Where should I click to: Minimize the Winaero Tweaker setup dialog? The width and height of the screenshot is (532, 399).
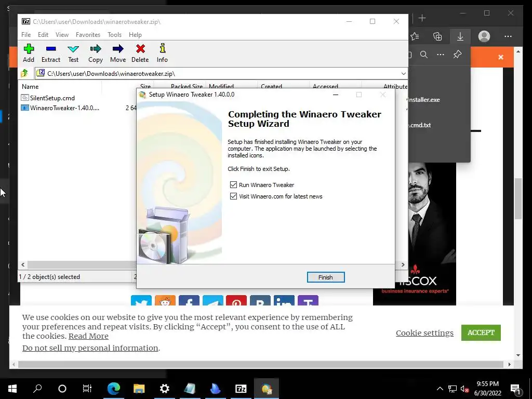click(336, 95)
